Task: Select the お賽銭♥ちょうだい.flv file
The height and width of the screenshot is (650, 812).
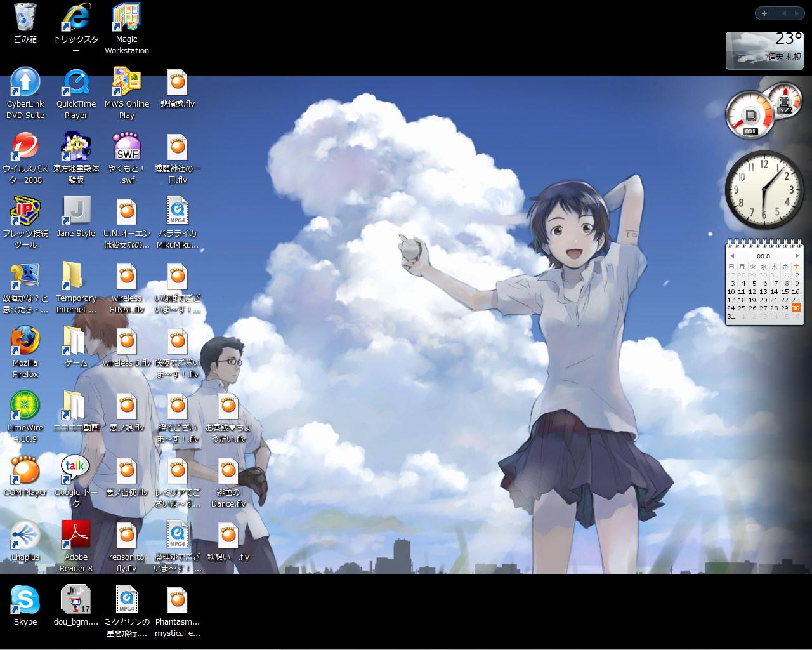Action: 228,417
